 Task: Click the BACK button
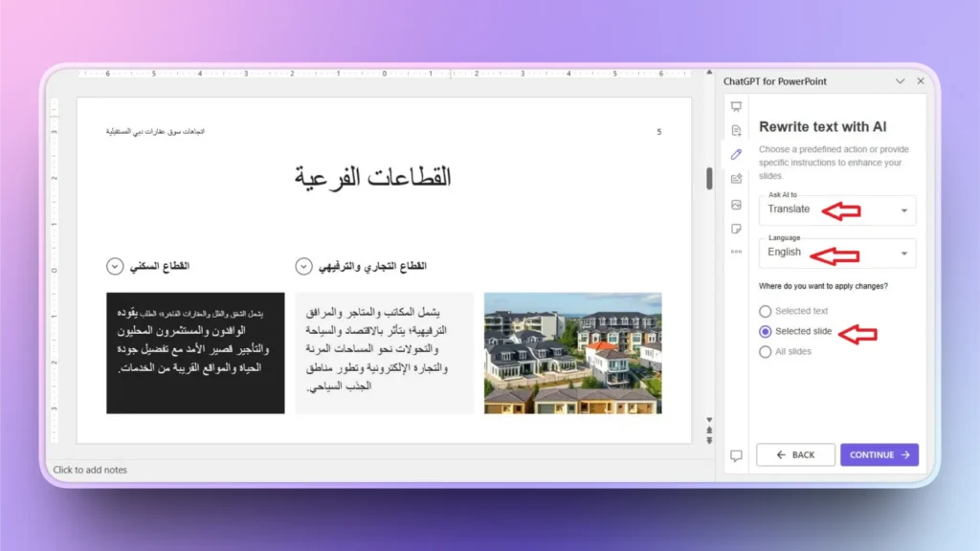coord(795,454)
